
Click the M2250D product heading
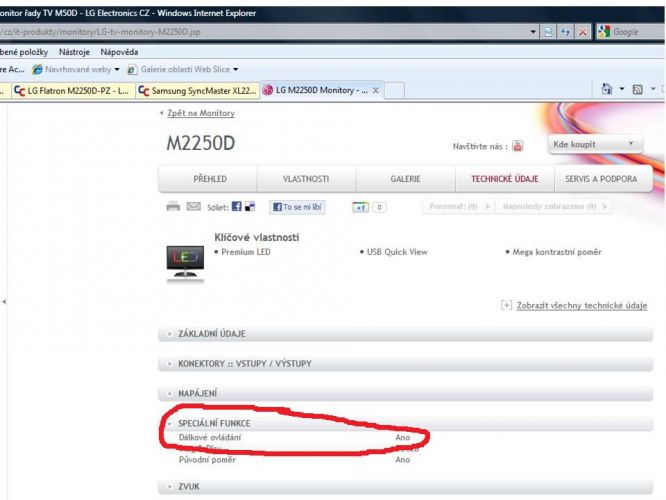click(200, 144)
